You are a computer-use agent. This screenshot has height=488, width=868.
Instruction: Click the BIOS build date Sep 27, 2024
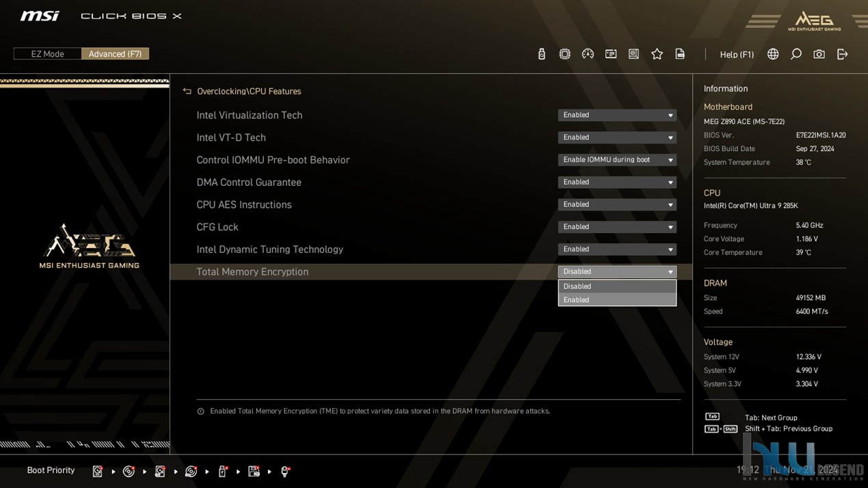point(815,149)
